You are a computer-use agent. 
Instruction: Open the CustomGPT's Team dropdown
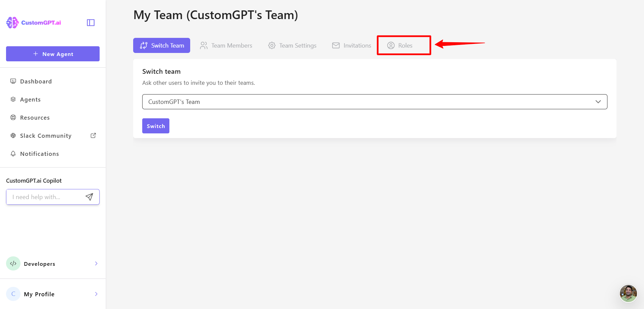375,102
